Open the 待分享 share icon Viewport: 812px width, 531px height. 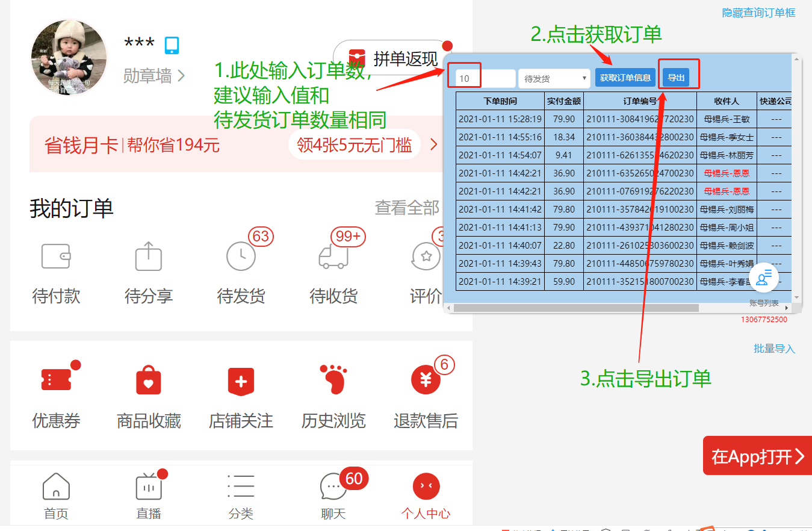tap(149, 256)
